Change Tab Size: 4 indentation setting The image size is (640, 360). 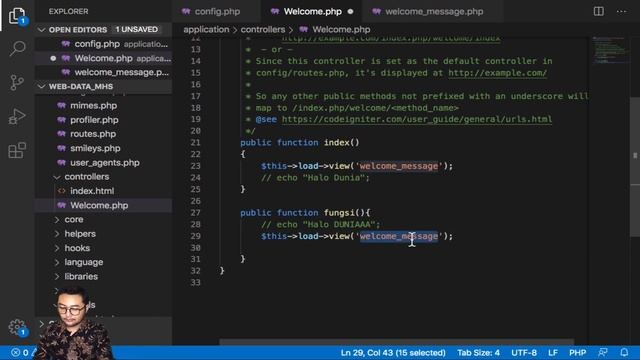point(478,352)
